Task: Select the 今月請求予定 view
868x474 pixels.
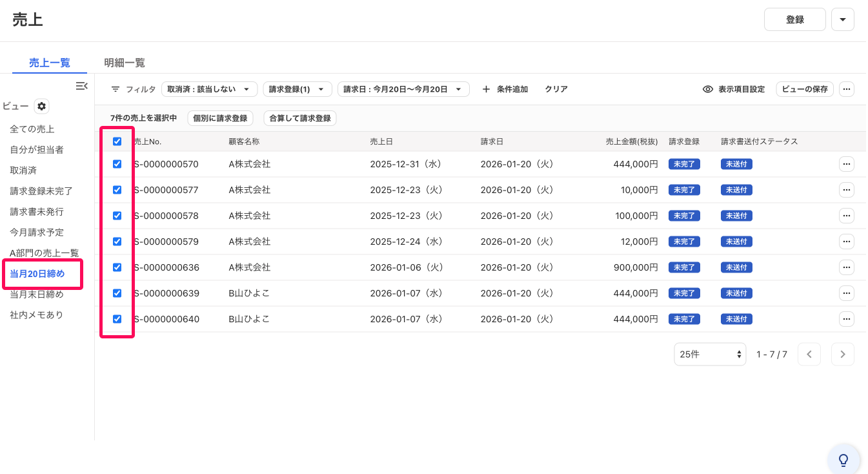Action: [x=37, y=232]
